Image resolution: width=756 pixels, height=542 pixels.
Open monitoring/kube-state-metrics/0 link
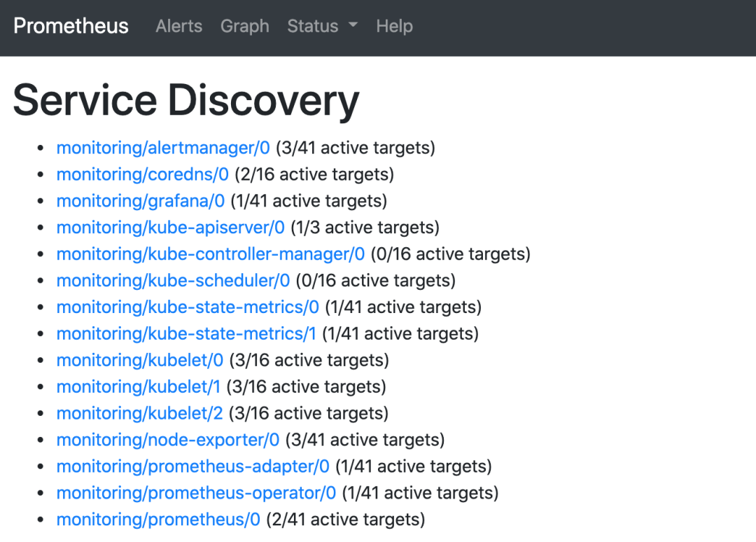188,307
